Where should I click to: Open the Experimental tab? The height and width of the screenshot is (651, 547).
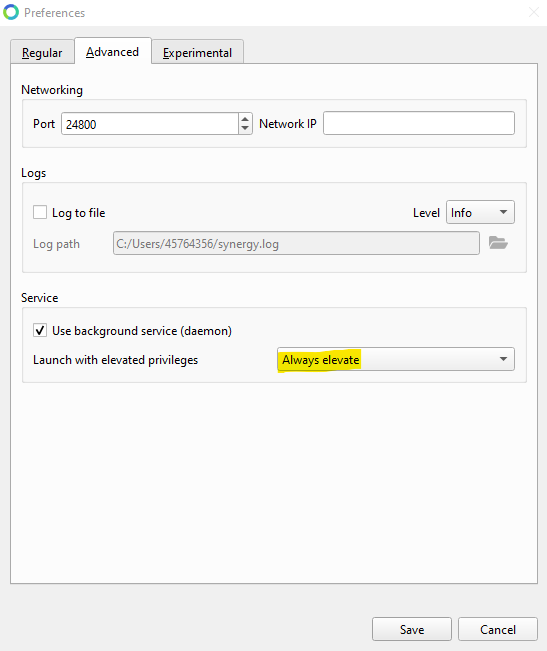click(x=198, y=52)
